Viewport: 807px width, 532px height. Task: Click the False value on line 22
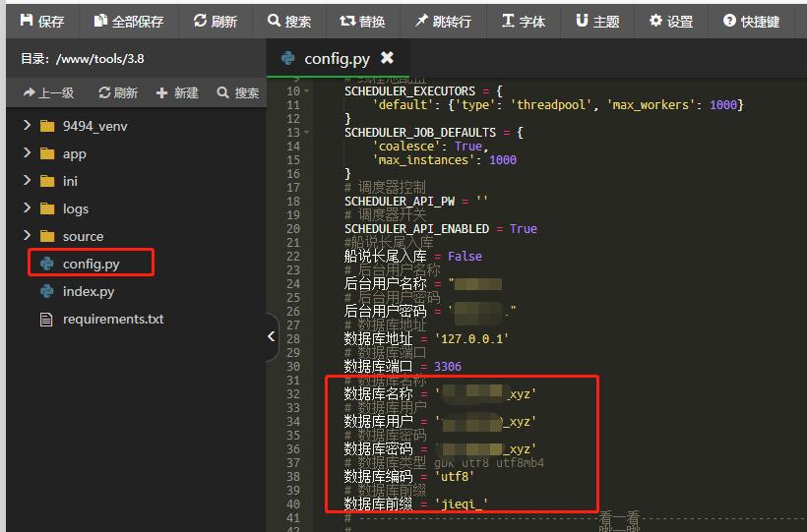coord(465,257)
